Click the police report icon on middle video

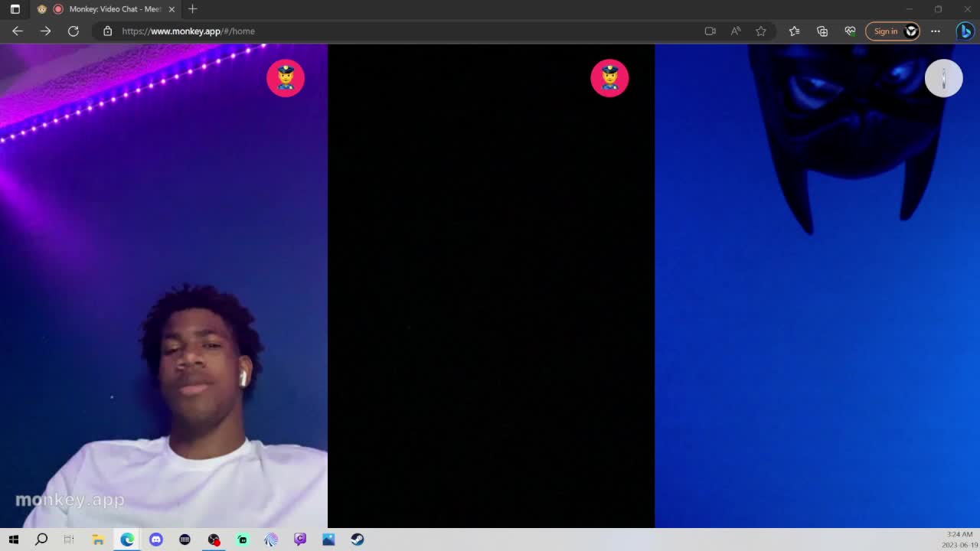pos(609,78)
